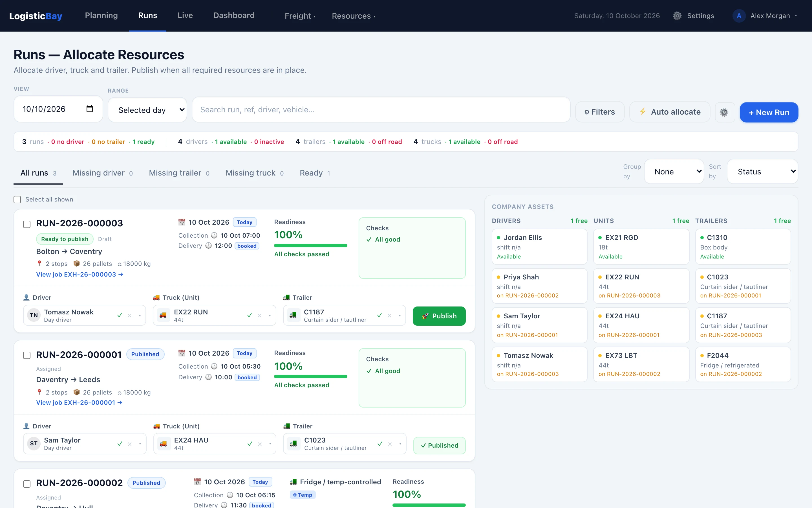Expand the Freight menu in the navbar
This screenshot has height=508, width=812.
tap(300, 16)
